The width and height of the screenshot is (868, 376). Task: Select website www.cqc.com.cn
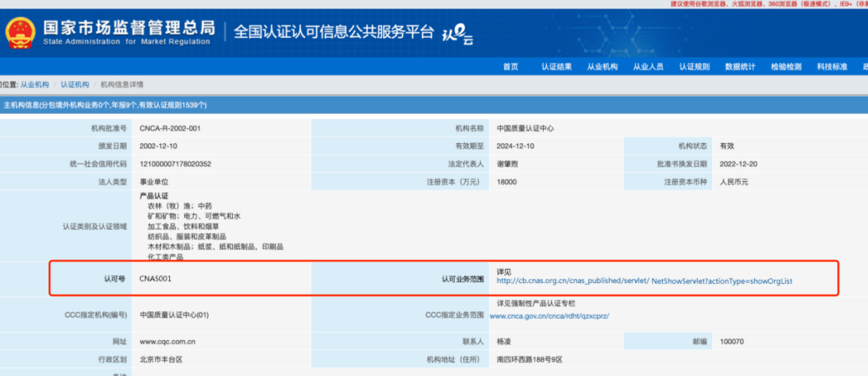point(168,342)
